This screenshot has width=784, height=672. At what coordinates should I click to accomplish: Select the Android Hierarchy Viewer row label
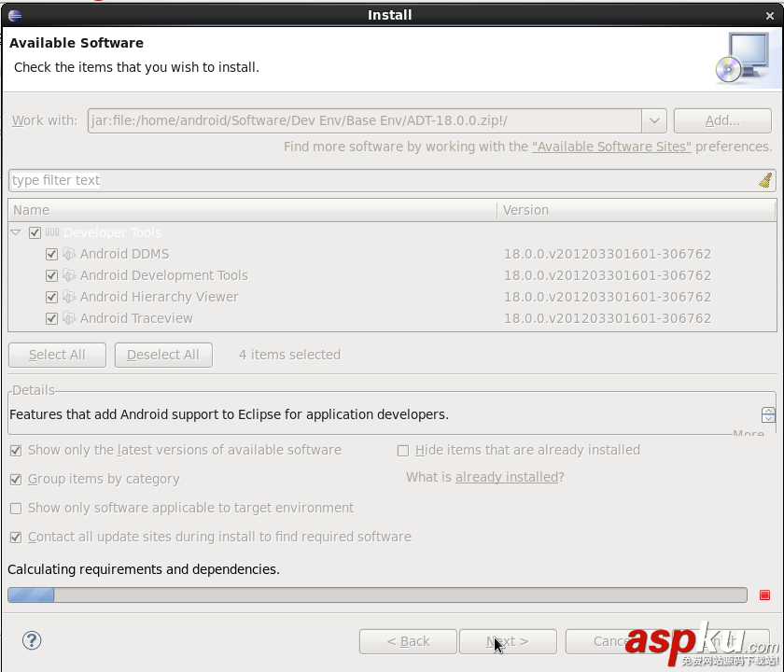(159, 297)
